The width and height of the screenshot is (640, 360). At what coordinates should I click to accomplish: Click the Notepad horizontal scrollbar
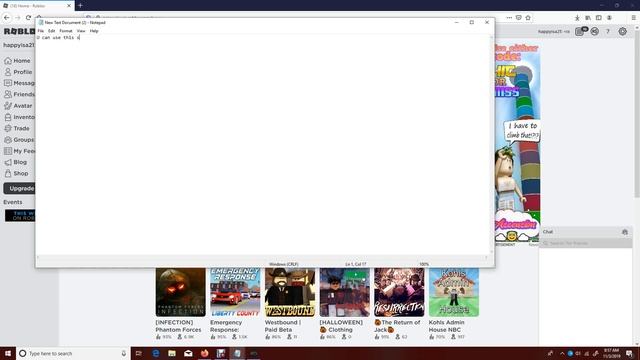pos(262,258)
